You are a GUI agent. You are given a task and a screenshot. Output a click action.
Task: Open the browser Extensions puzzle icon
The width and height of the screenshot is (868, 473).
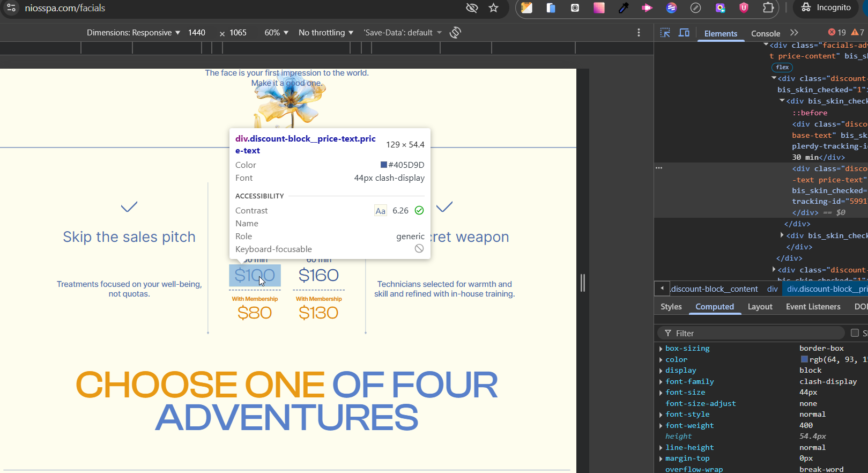point(768,8)
